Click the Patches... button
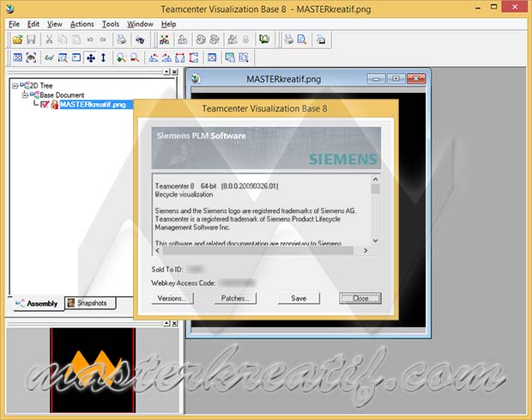Screen dimensions: 532x420 tap(235, 298)
